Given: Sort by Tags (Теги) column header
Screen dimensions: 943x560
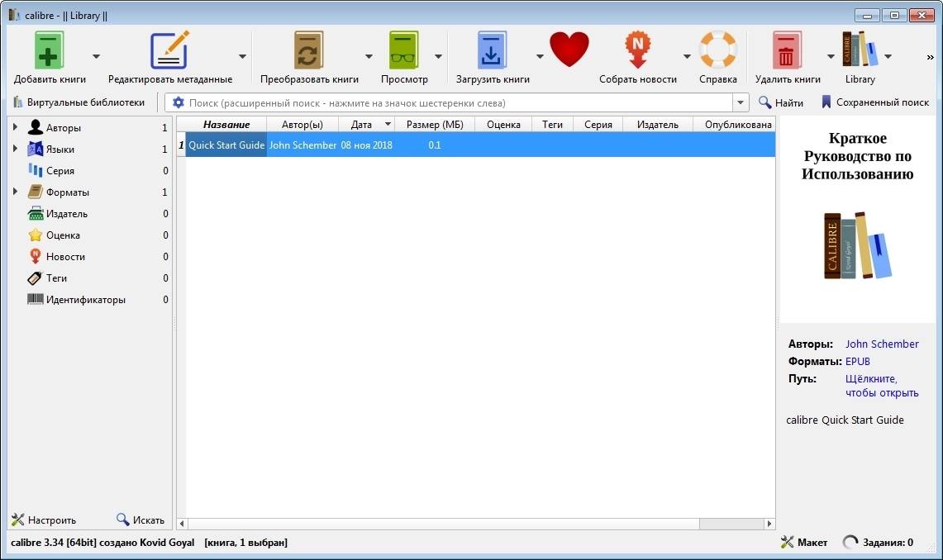Looking at the screenshot, I should (x=552, y=125).
